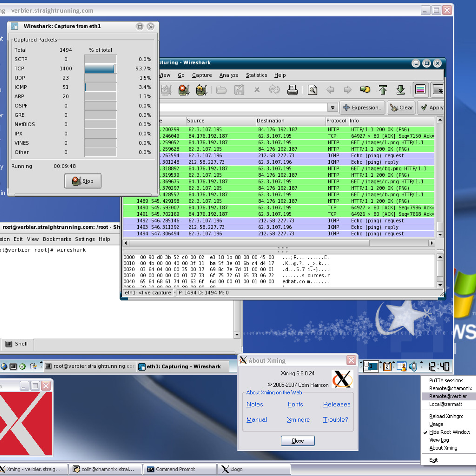Go forward in packet history arrow
This screenshot has width=476, height=476.
pyautogui.click(x=347, y=90)
